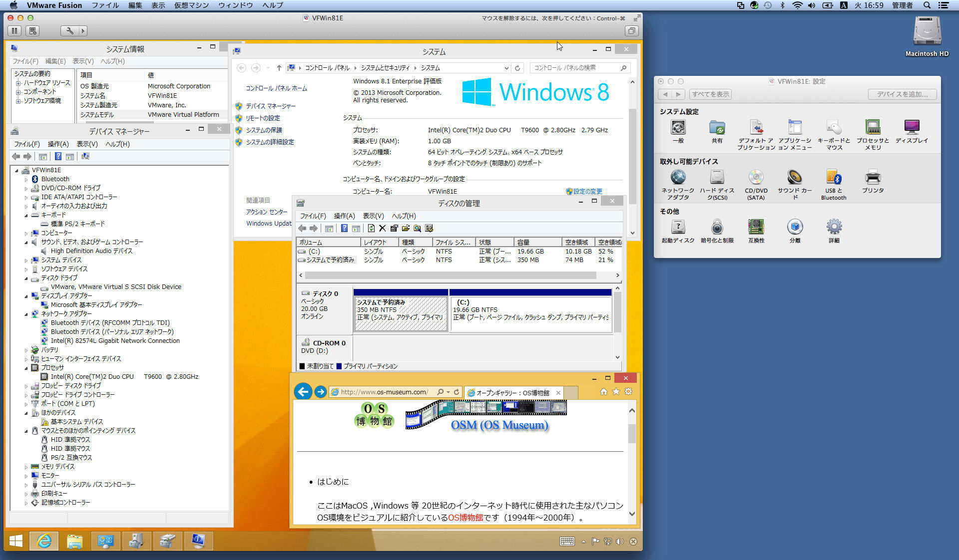959x560 pixels.
Task: Click Remote settings link in System window
Action: click(263, 118)
